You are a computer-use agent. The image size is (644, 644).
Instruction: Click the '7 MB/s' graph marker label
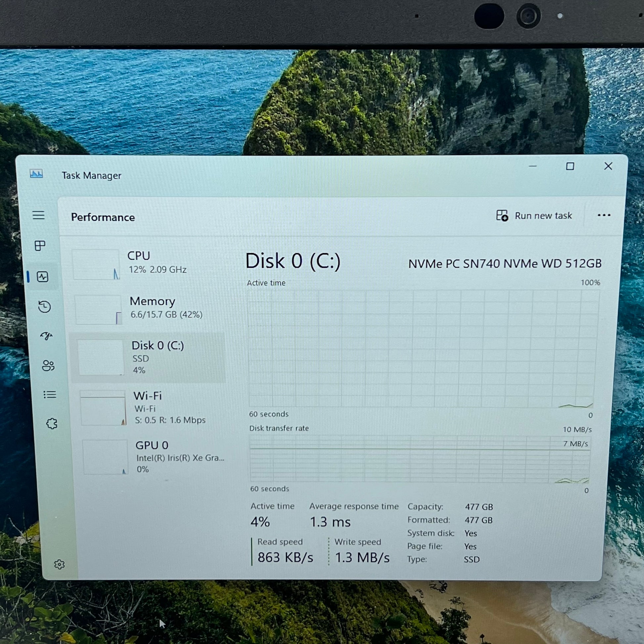point(576,444)
